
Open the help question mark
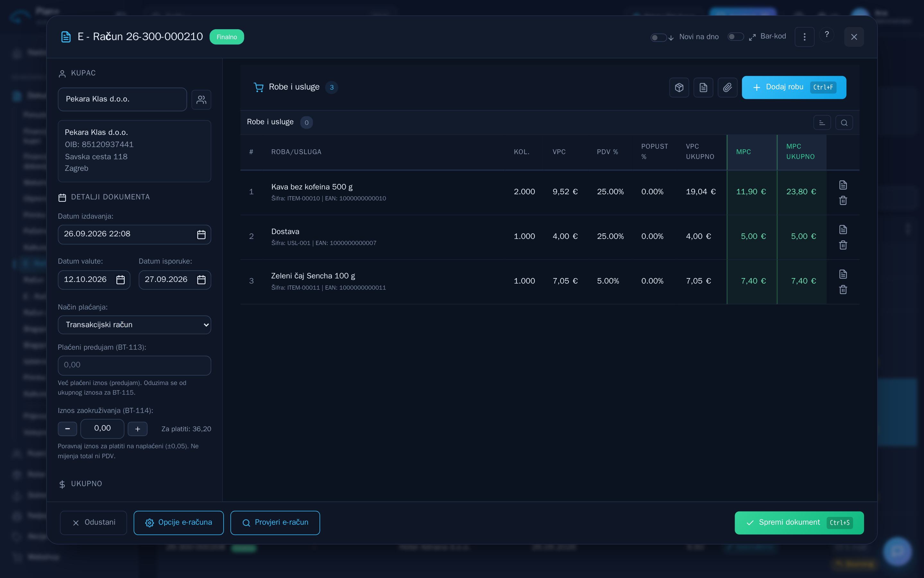(x=827, y=35)
